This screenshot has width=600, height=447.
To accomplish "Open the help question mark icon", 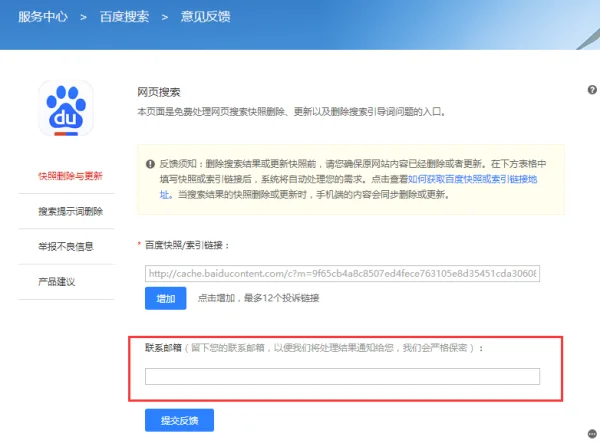I will point(592,90).
